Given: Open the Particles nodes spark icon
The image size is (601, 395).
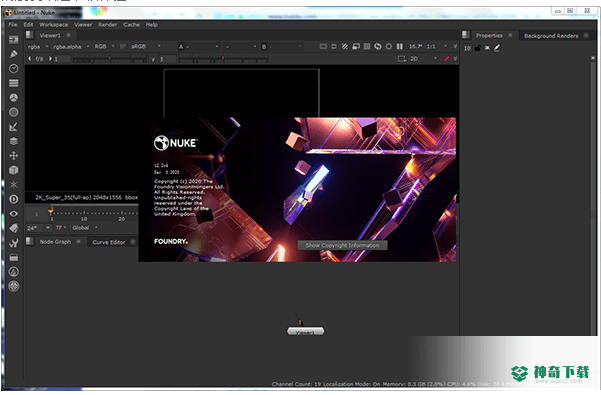Looking at the screenshot, I should click(14, 185).
